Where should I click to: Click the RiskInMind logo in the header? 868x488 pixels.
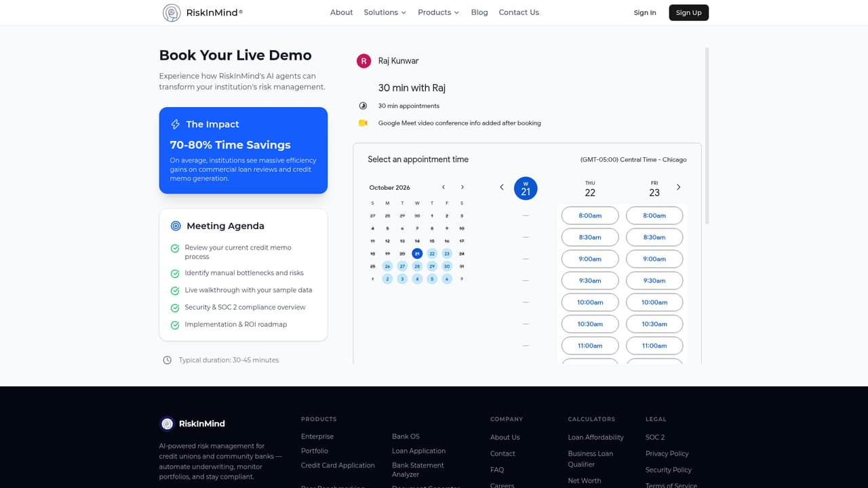click(x=203, y=12)
